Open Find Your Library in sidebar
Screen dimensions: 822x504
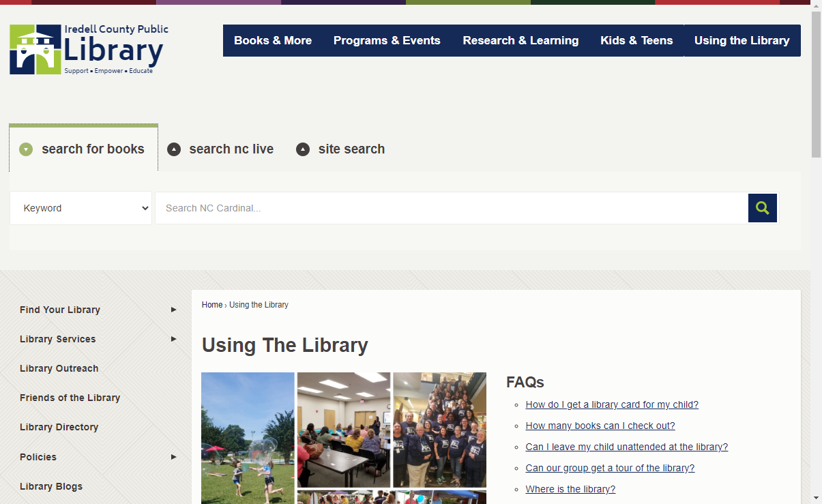[x=60, y=310]
